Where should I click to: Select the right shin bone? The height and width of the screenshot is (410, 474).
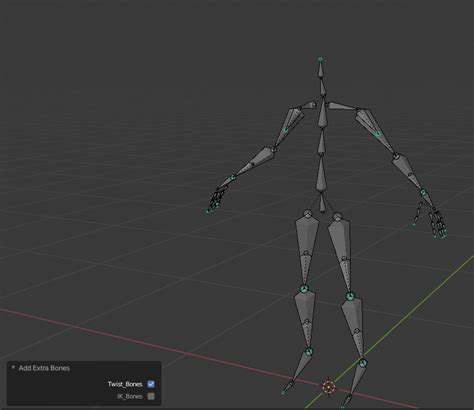point(354,328)
